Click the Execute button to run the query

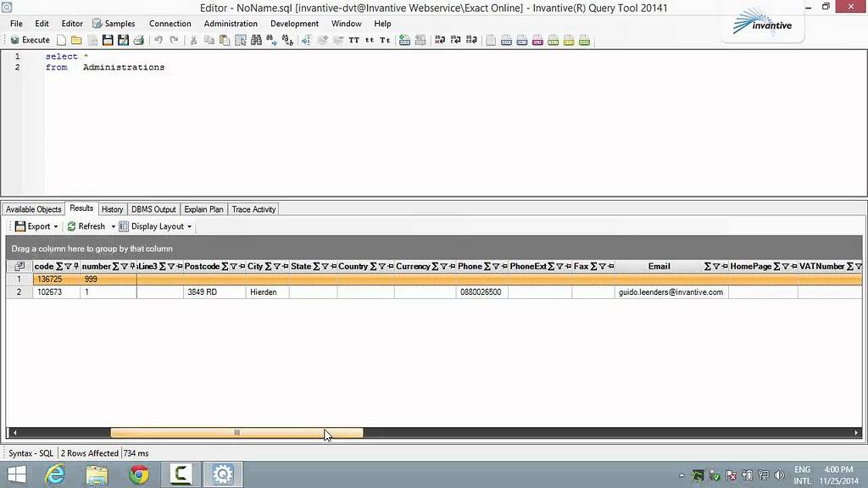click(x=31, y=39)
